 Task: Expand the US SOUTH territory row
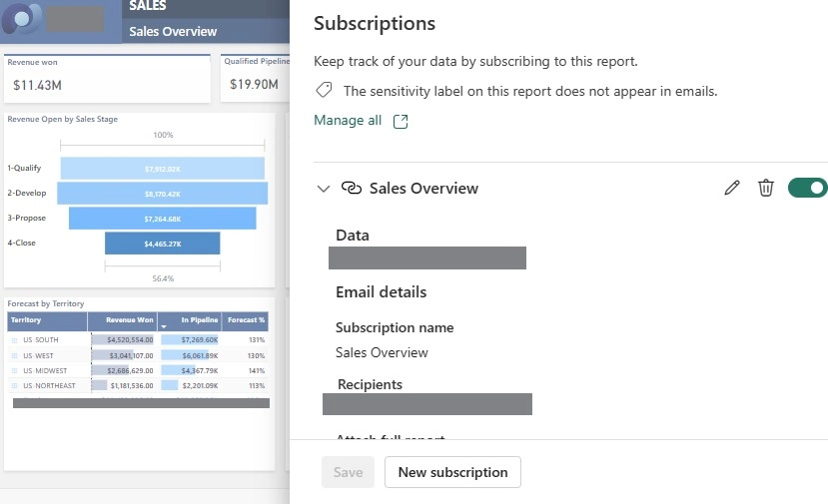point(14,340)
